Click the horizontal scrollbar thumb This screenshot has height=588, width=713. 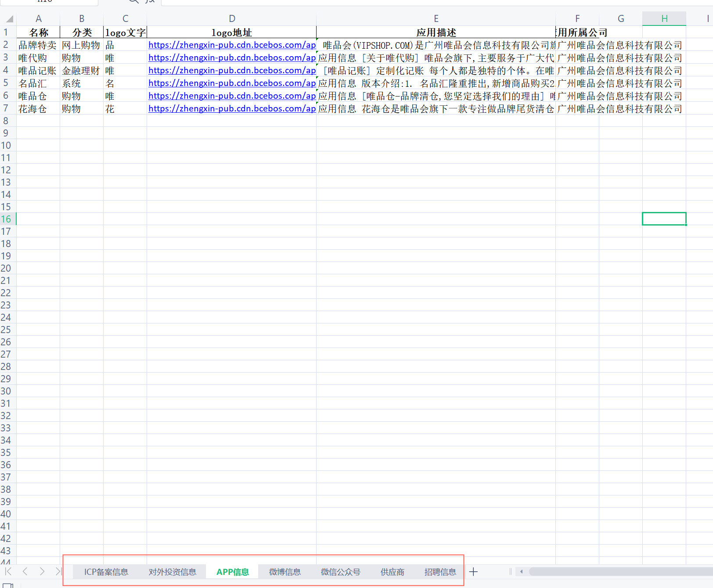[620, 571]
